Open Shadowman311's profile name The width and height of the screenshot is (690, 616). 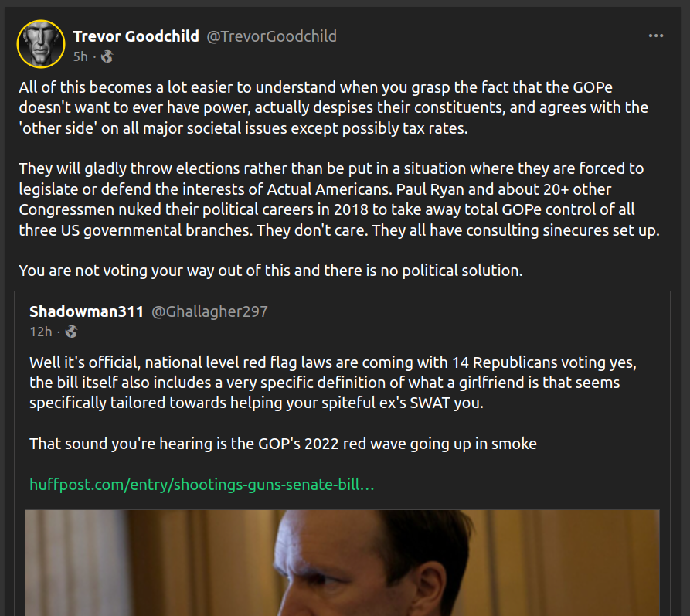pyautogui.click(x=87, y=311)
